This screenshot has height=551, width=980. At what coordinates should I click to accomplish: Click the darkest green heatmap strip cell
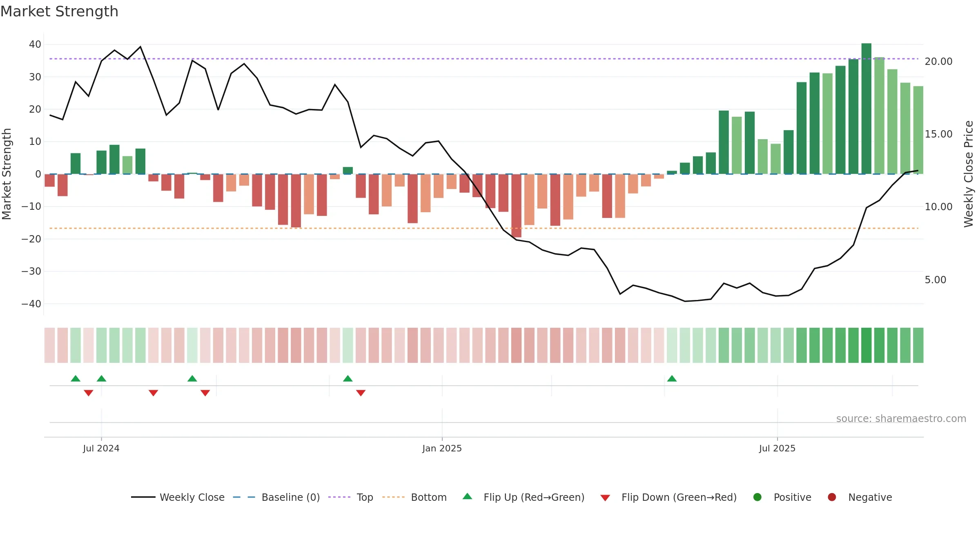866,345
